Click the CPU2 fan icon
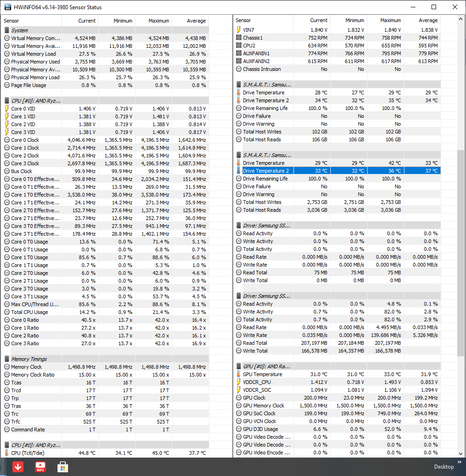 (x=238, y=46)
